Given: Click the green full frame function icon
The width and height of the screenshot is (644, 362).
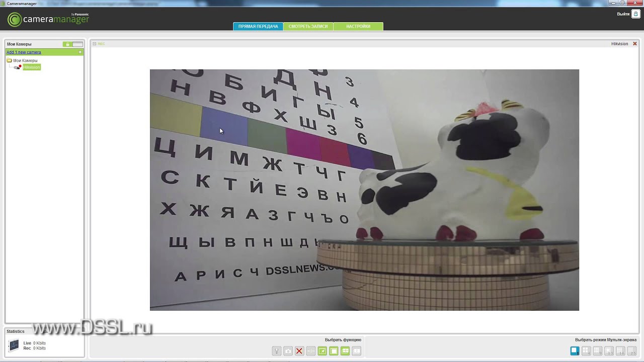Looking at the screenshot, I should [x=334, y=351].
